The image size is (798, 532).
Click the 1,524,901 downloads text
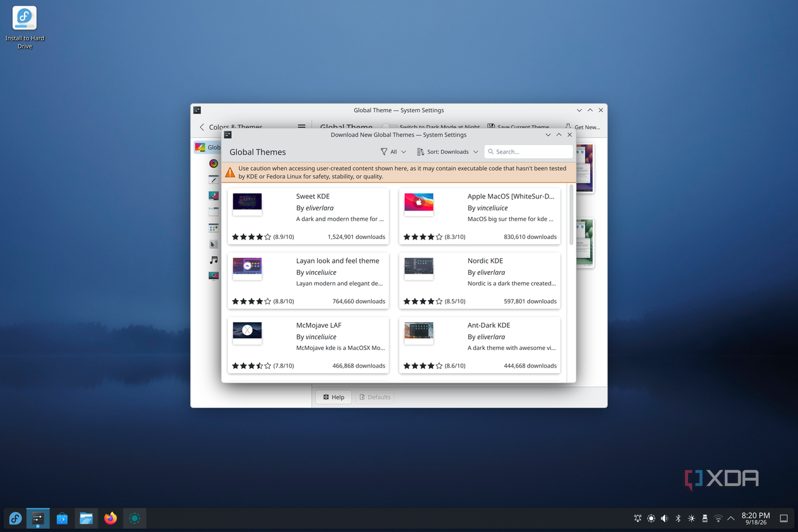tap(356, 237)
